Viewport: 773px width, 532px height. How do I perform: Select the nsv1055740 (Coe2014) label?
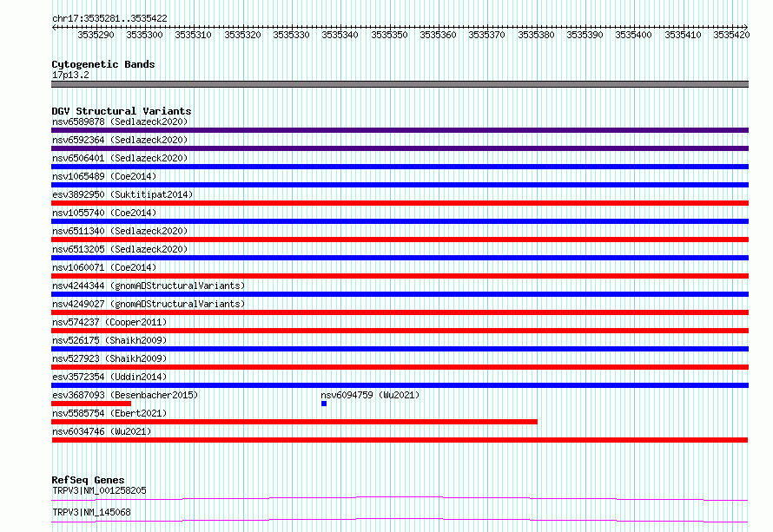[104, 213]
